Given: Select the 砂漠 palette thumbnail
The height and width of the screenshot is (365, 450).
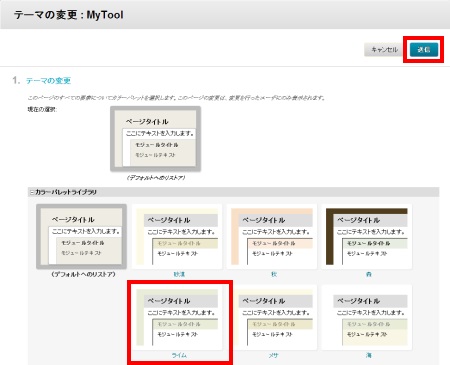Looking at the screenshot, I should (x=177, y=236).
